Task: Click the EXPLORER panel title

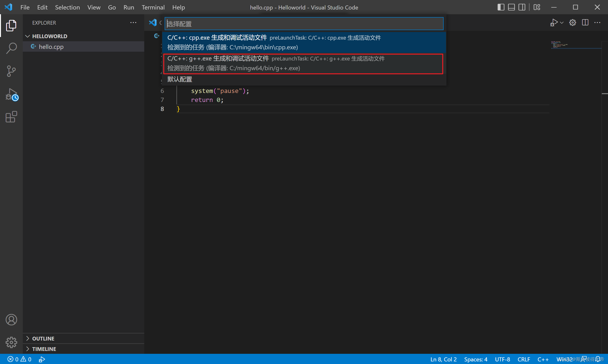Action: 44,23
